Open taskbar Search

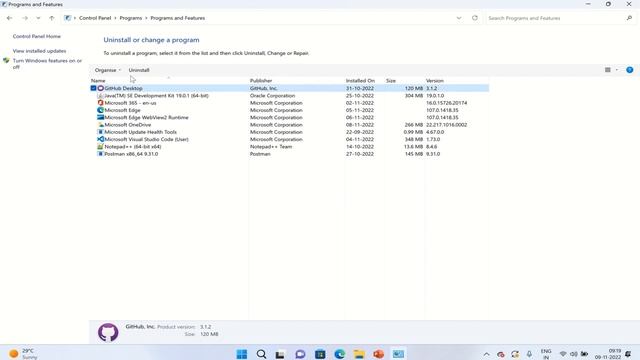tap(261, 354)
